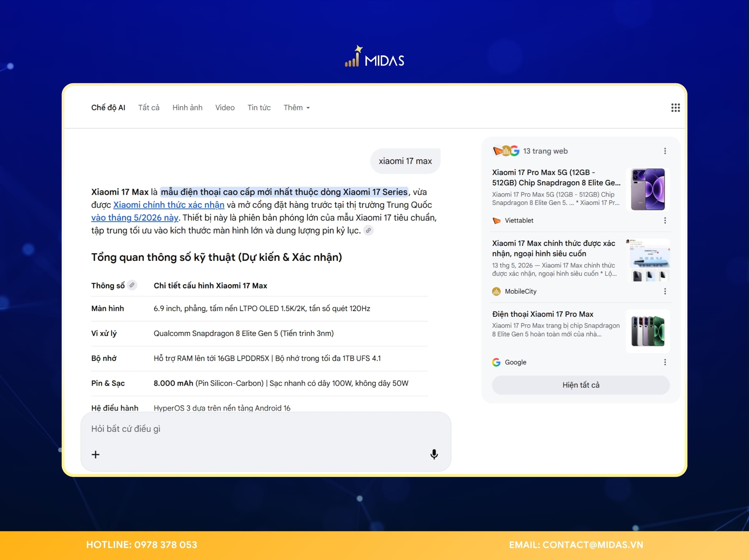Click the 'Google' source name
The height and width of the screenshot is (560, 749).
(x=516, y=362)
